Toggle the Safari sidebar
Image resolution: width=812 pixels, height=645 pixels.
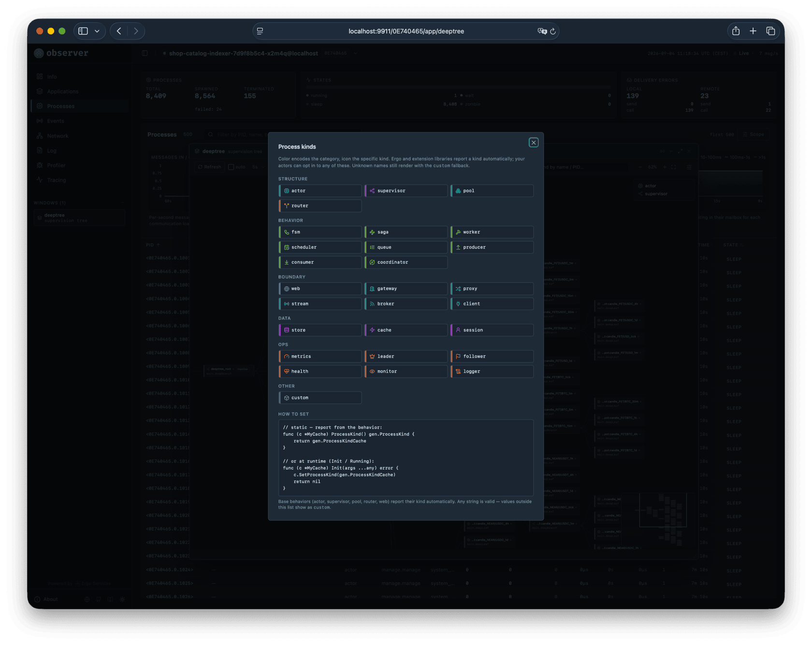click(x=83, y=31)
